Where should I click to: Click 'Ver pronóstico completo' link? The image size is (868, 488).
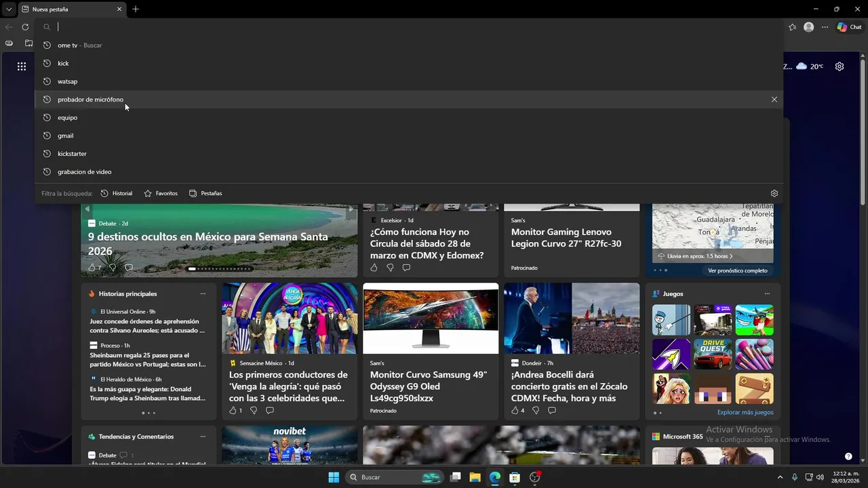(x=738, y=270)
